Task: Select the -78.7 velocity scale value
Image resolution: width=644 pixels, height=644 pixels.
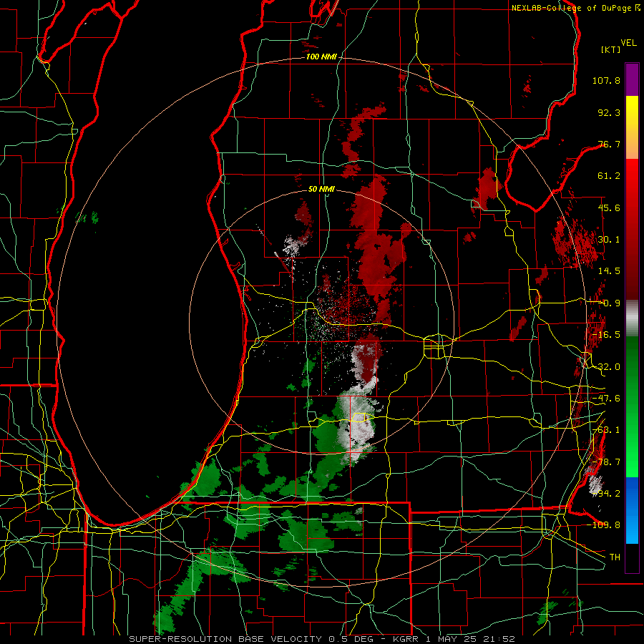Action: point(606,462)
